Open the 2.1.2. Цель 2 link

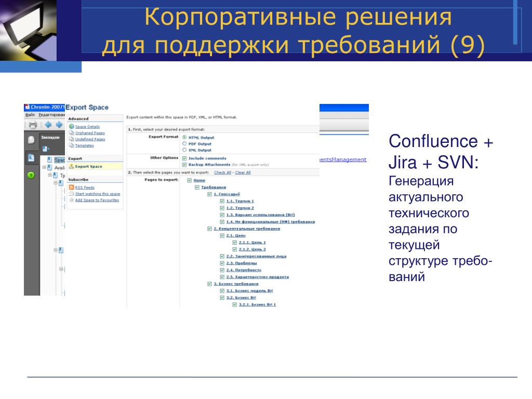252,249
